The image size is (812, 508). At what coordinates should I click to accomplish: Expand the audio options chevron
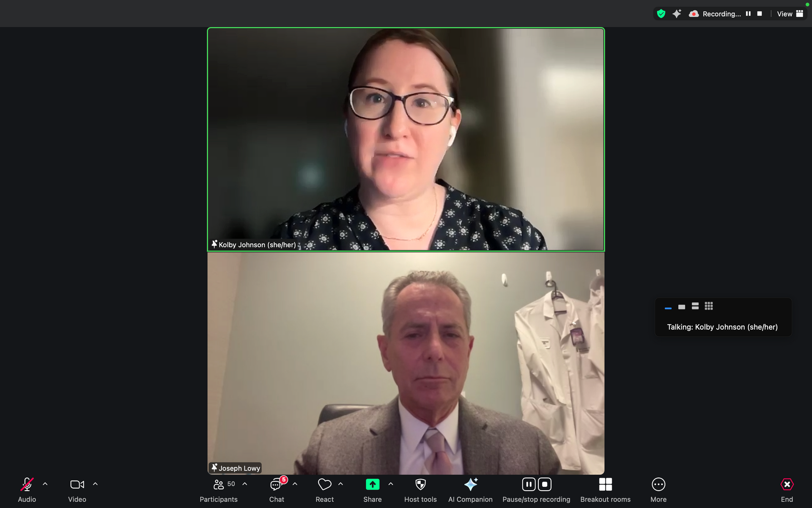(x=45, y=484)
